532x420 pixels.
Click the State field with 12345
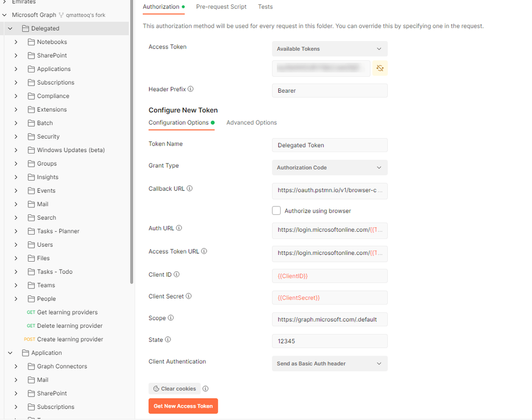pos(330,341)
